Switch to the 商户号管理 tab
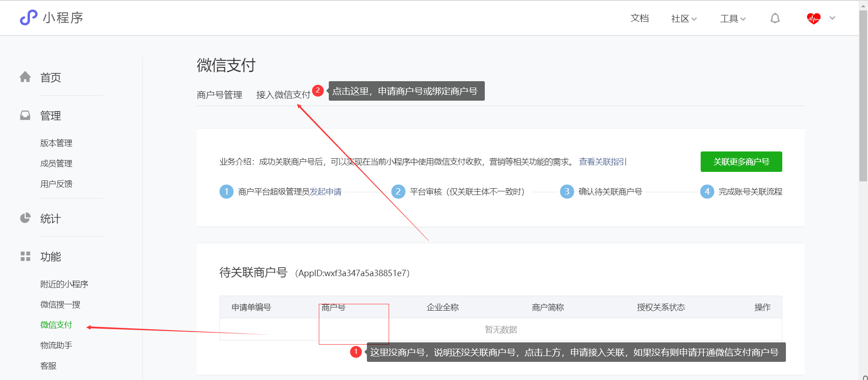The height and width of the screenshot is (380, 868). point(219,95)
